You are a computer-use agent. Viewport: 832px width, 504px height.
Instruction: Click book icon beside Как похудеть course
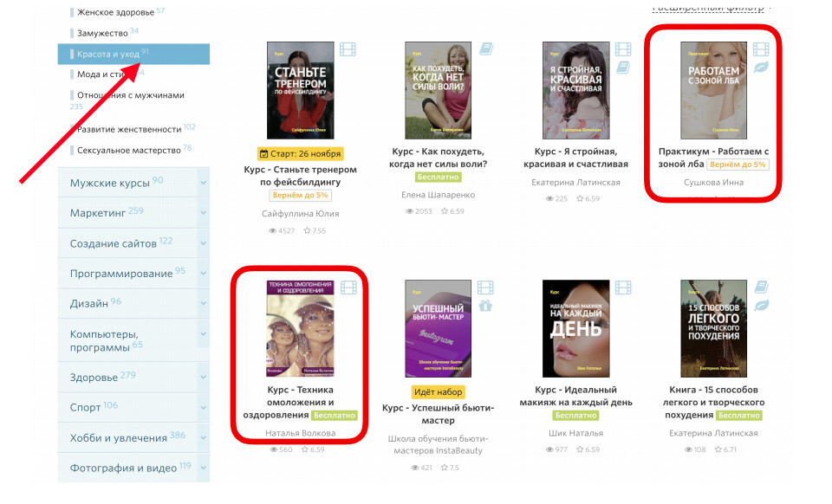tap(486, 49)
